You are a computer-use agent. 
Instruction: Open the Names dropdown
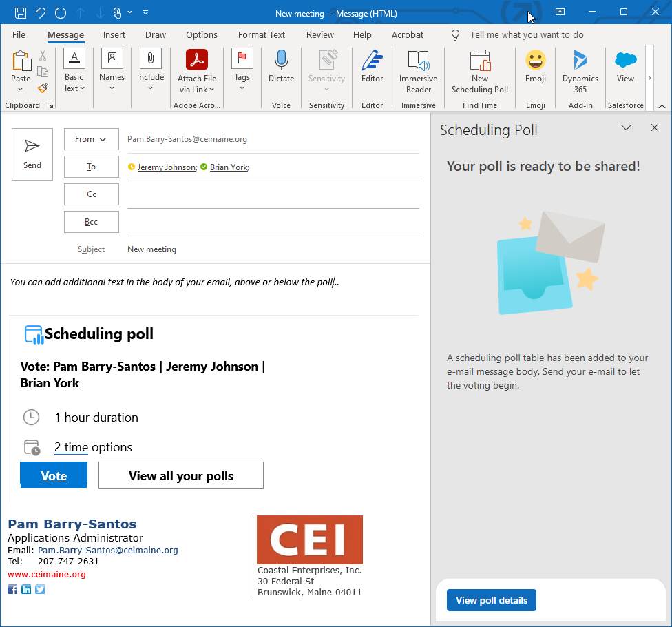(x=112, y=70)
